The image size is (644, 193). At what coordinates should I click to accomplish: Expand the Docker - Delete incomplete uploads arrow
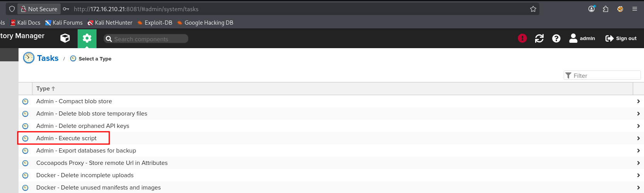pyautogui.click(x=638, y=175)
